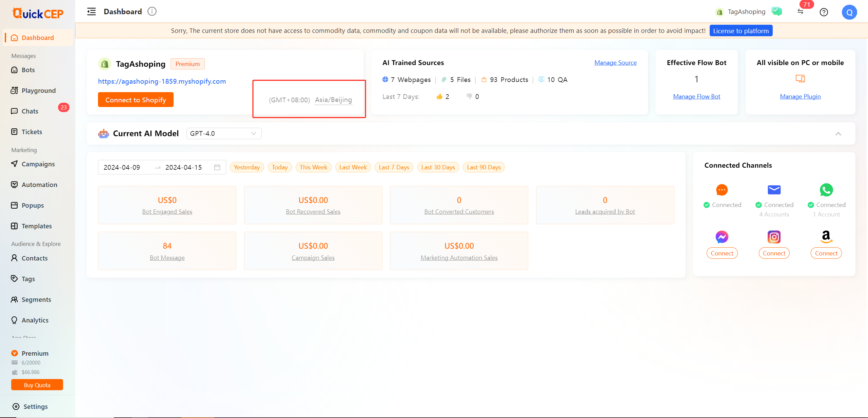Screen dimensions: 868x418
Task: Open the Asia/Beijing timezone selector
Action: pos(333,100)
